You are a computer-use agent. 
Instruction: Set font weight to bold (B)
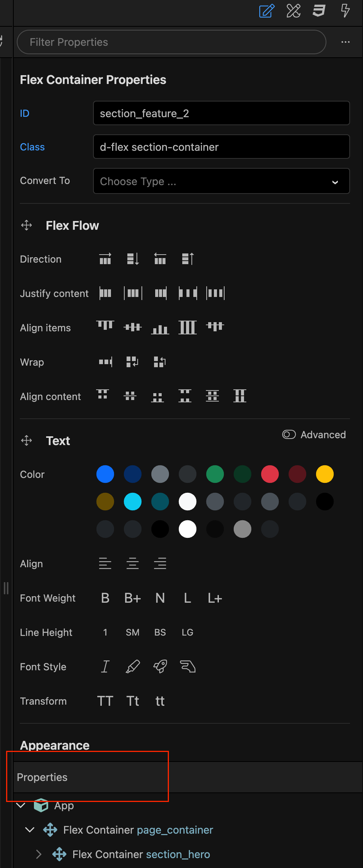tap(105, 598)
